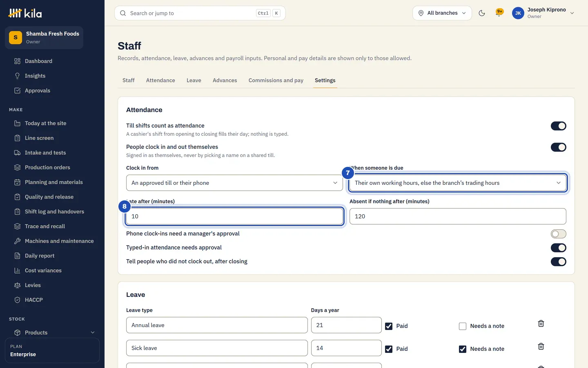Screen dimensions: 588x368
Task: Toggle Tell people who did not clock out
Action: click(558, 262)
